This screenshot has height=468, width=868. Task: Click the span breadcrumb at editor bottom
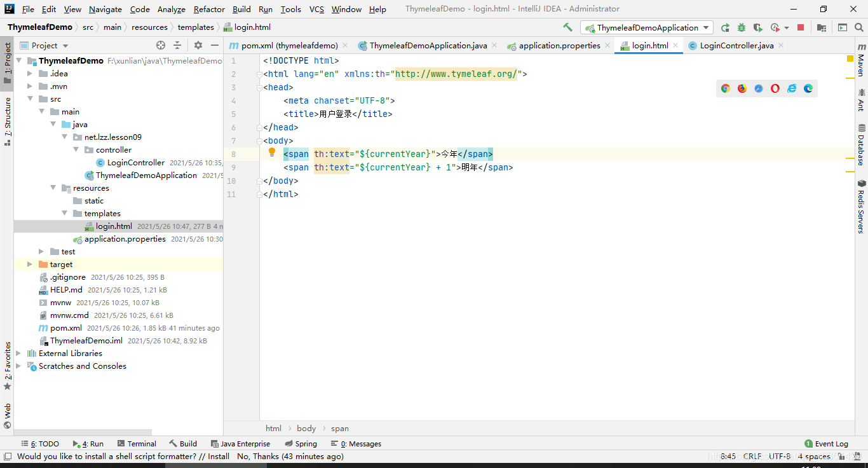pos(340,428)
